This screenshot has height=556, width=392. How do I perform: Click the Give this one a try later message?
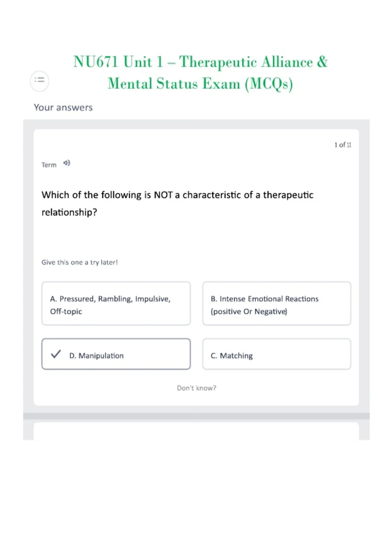[79, 262]
